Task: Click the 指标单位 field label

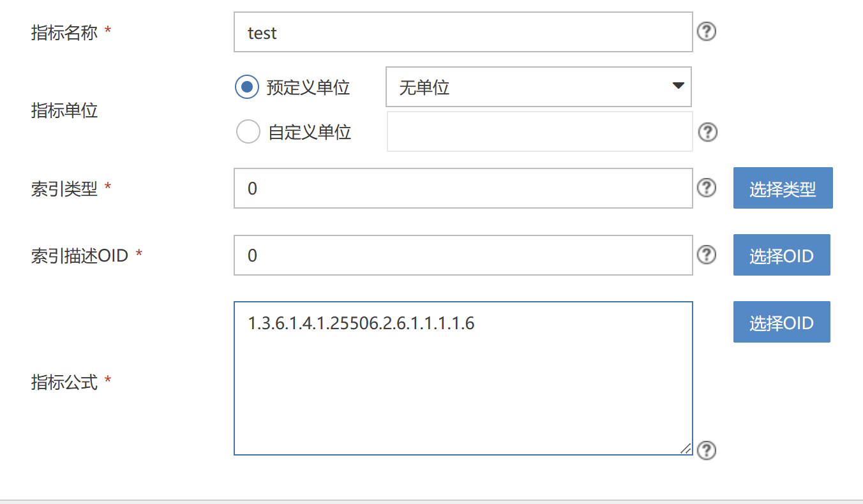Action: pyautogui.click(x=64, y=110)
